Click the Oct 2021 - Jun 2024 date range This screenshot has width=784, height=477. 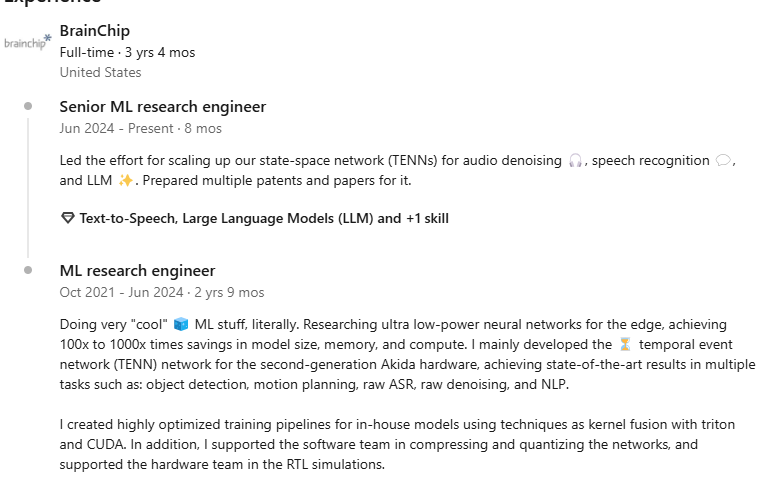(x=161, y=292)
